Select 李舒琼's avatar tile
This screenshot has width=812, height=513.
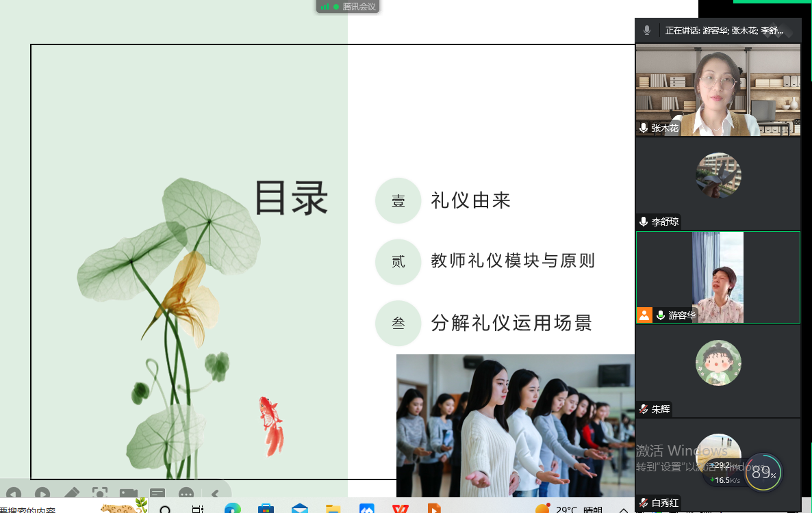click(x=718, y=175)
